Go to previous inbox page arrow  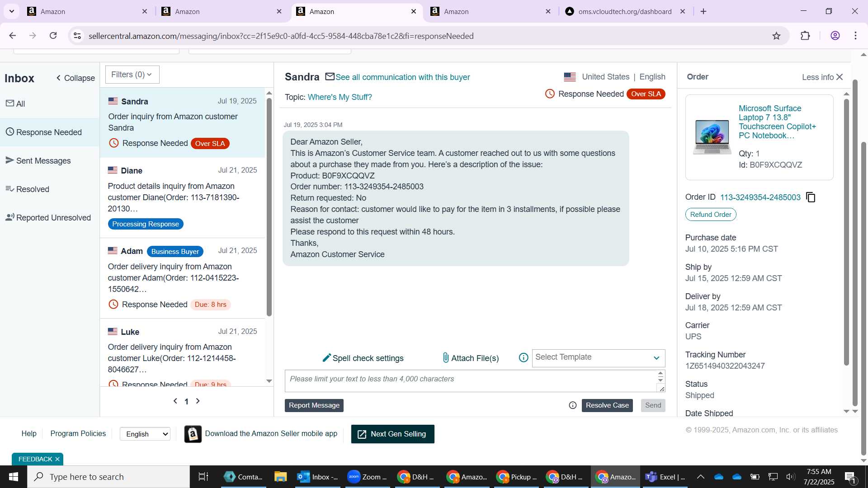click(175, 401)
